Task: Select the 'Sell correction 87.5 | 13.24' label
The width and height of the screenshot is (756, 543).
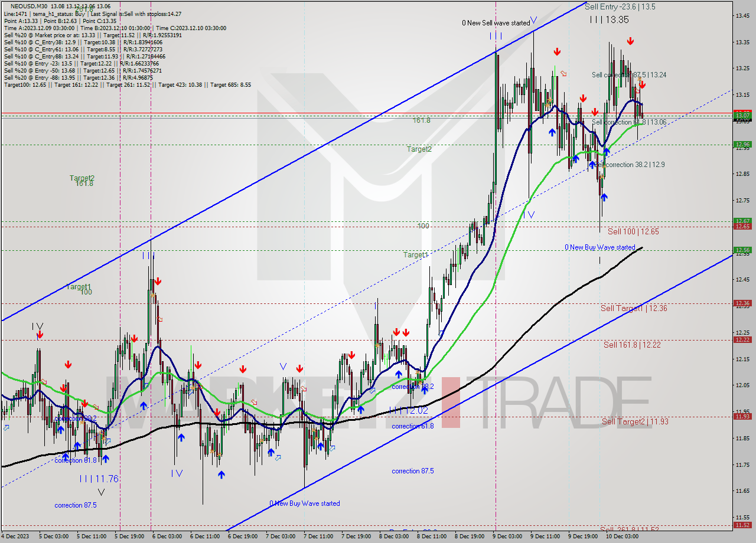Action: pyautogui.click(x=629, y=75)
